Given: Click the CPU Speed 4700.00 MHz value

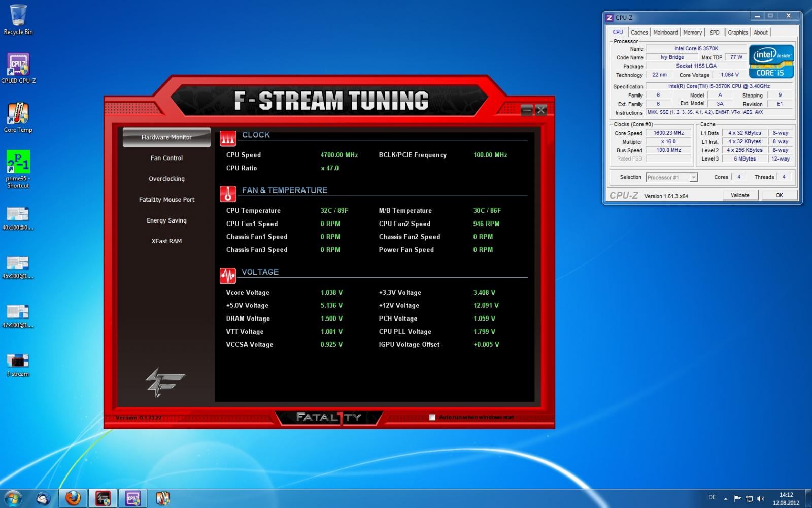Looking at the screenshot, I should click(x=339, y=155).
